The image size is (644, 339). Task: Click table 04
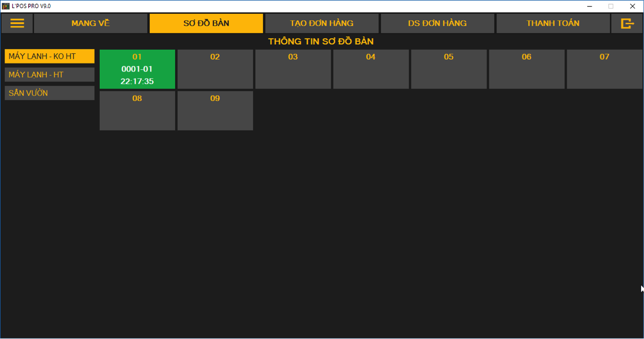371,69
